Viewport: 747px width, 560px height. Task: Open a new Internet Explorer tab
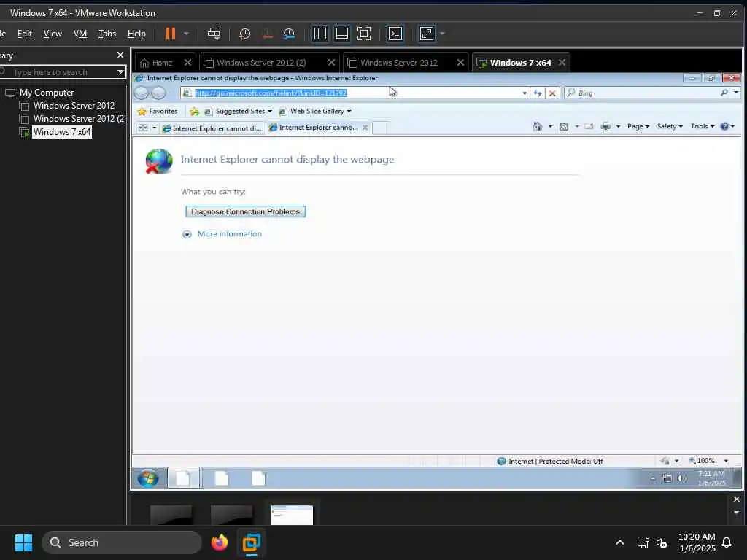pos(381,128)
